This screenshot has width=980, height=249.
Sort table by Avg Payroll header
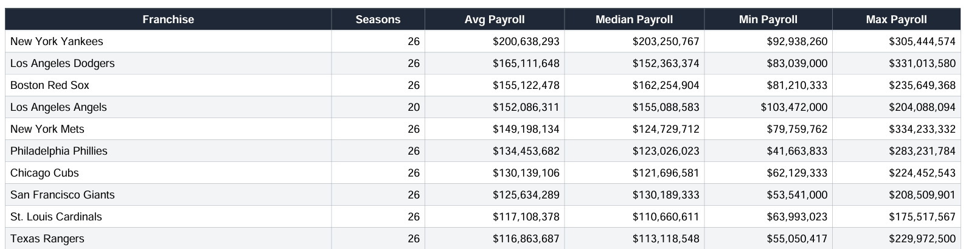494,19
